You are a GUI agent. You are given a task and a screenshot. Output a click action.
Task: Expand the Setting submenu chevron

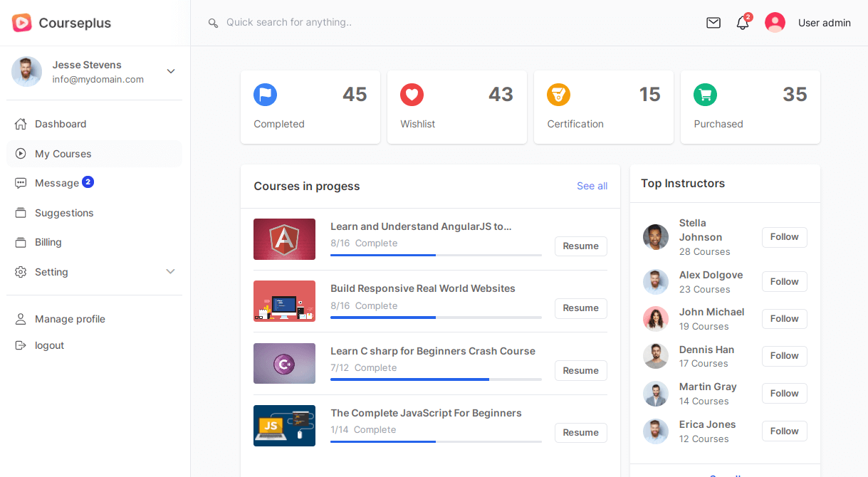tap(170, 272)
